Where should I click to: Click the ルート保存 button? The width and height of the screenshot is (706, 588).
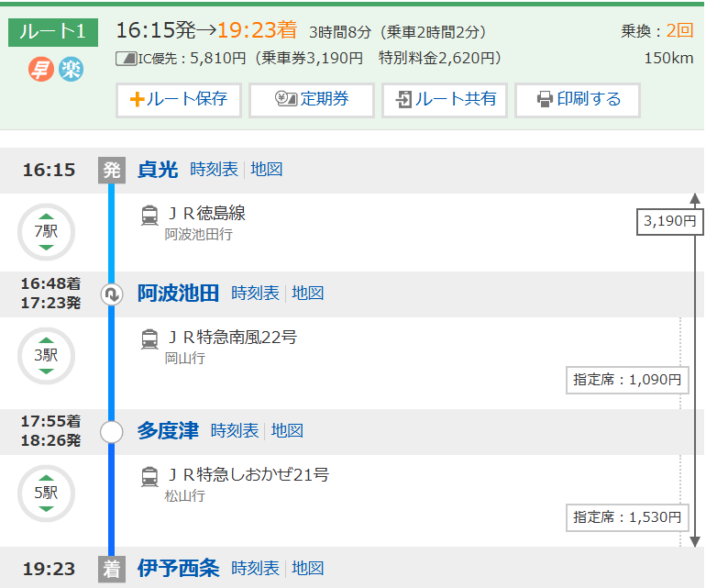coord(179,100)
